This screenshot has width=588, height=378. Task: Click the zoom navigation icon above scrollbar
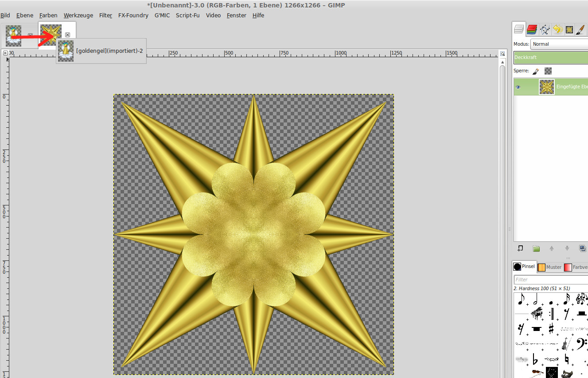(x=502, y=53)
